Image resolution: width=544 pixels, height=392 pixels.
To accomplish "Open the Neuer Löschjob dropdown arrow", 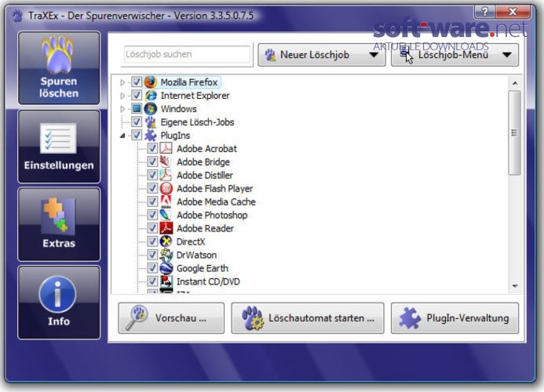I will (374, 55).
